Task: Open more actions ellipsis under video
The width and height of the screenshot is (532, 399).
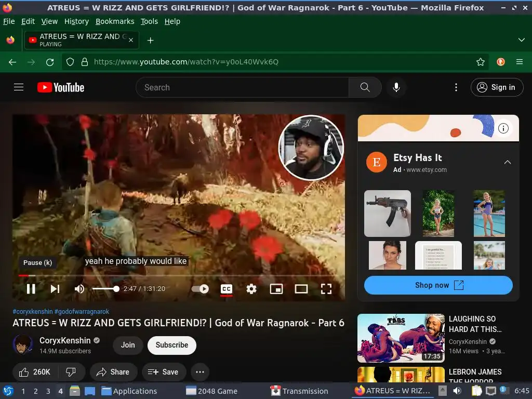Action: tap(200, 372)
